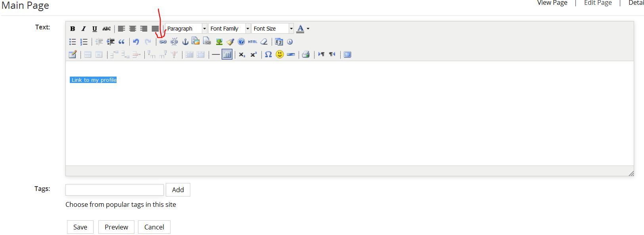
Task: Open the Paragraph format dropdown
Action: click(x=186, y=29)
